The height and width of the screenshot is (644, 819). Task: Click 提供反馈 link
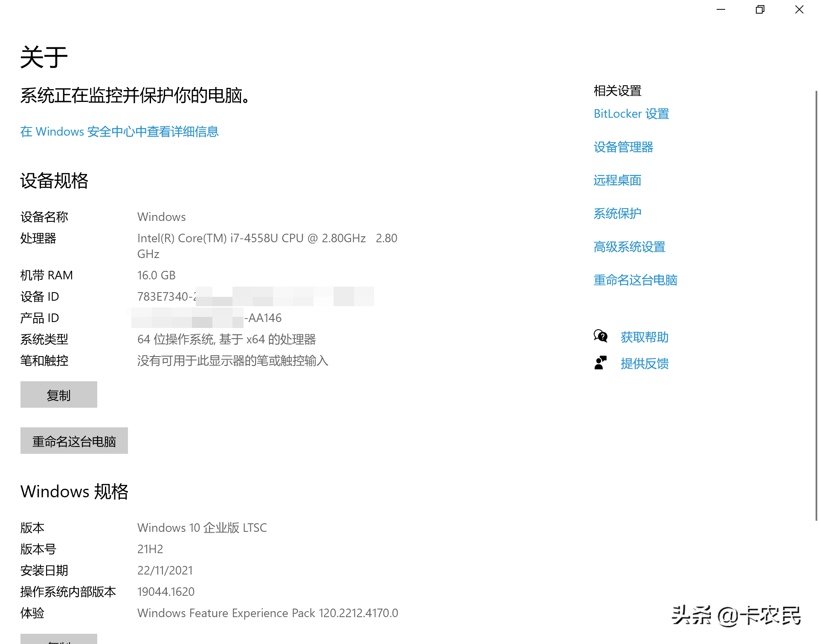(645, 364)
